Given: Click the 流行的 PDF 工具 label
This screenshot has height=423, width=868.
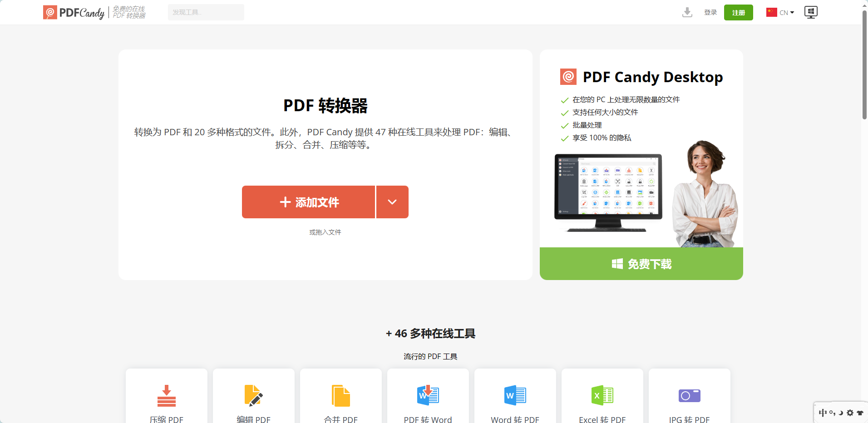Looking at the screenshot, I should [430, 356].
